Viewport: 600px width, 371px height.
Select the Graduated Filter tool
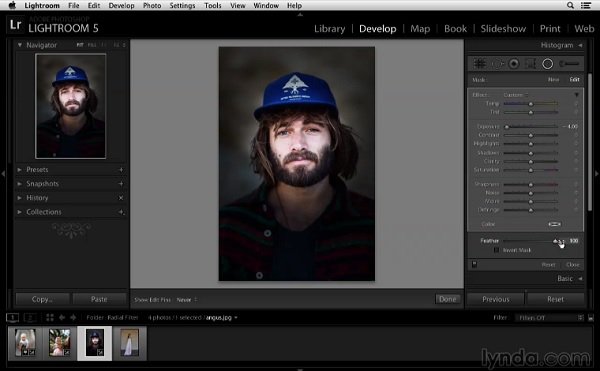coord(531,64)
